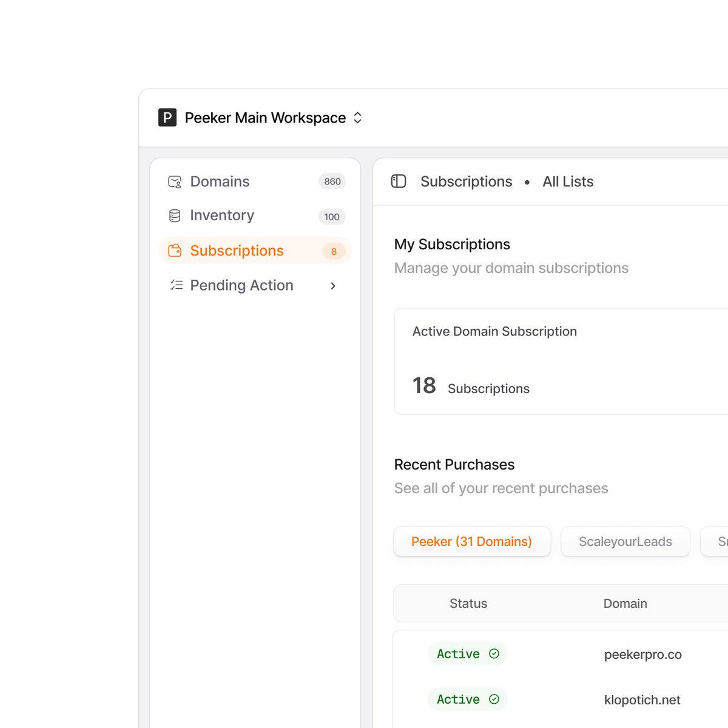Click peekerpro.co domain cell
This screenshot has width=728, height=728.
(643, 654)
